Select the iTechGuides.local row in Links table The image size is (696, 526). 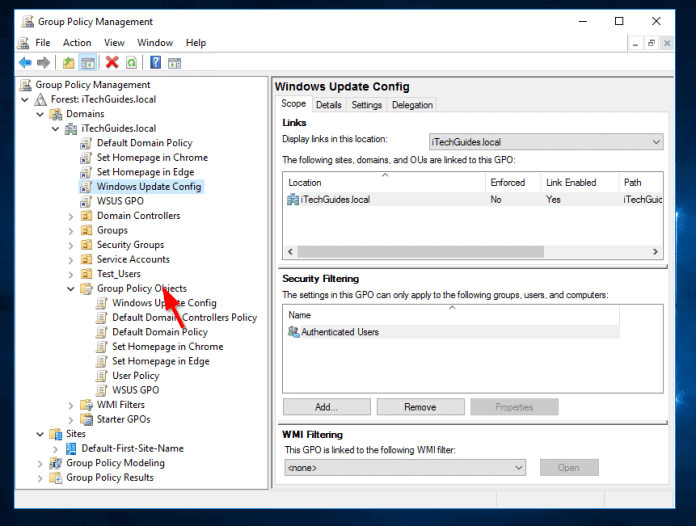[473, 200]
